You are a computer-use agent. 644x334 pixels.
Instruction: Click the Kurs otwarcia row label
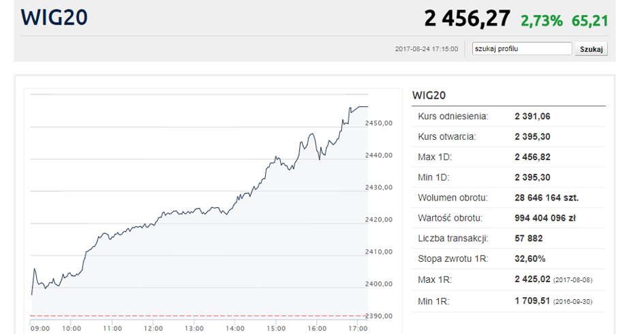(x=447, y=137)
